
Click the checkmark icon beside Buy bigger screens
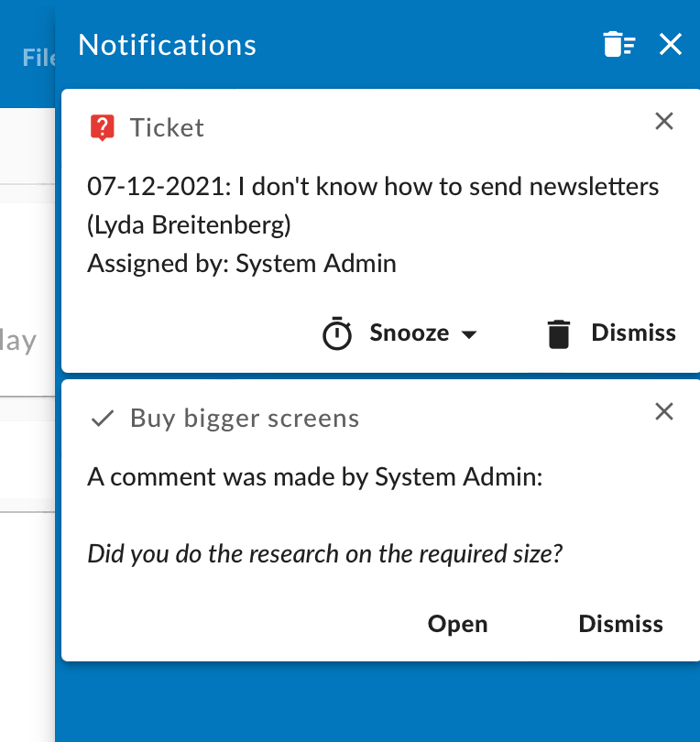pos(103,419)
